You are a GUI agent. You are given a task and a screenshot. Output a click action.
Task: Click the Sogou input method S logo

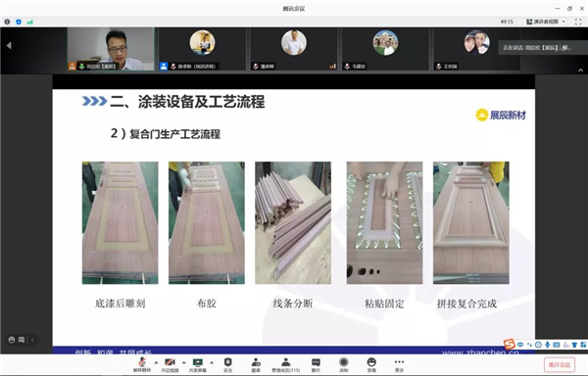coord(510,344)
